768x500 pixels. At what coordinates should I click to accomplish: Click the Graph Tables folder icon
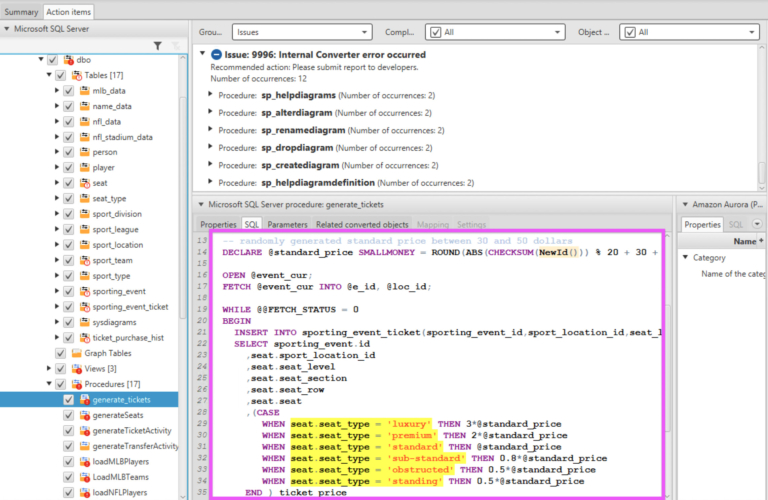pyautogui.click(x=76, y=353)
